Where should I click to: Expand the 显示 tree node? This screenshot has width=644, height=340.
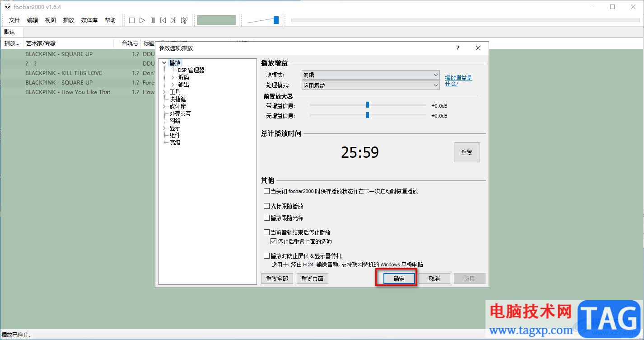[x=164, y=128]
